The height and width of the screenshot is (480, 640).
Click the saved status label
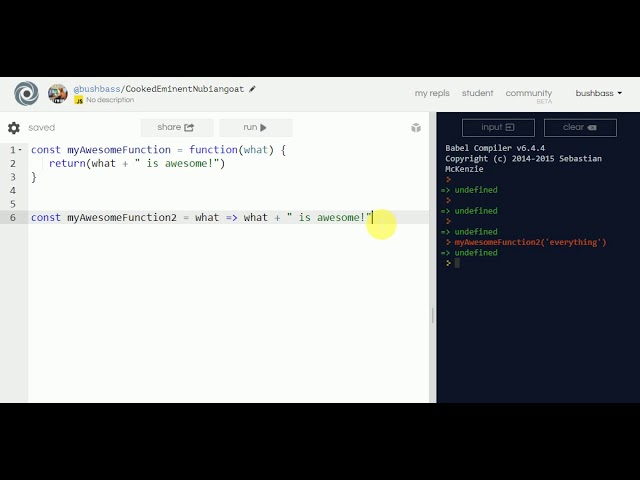point(42,127)
